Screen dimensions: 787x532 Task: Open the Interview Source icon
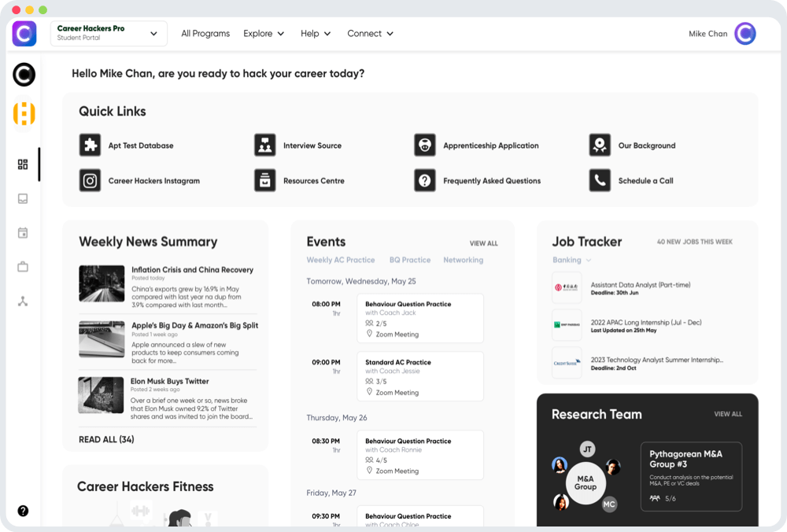coord(265,146)
